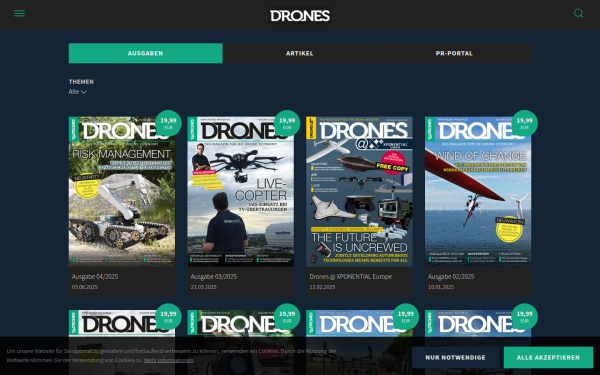Click the search magnifier icon

[579, 13]
